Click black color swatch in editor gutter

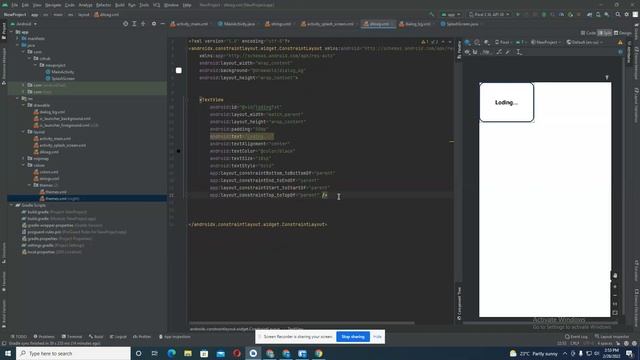[x=178, y=151]
